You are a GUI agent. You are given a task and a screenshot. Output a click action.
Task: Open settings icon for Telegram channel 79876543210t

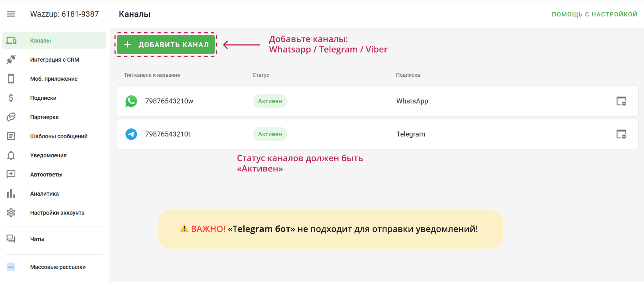[621, 134]
